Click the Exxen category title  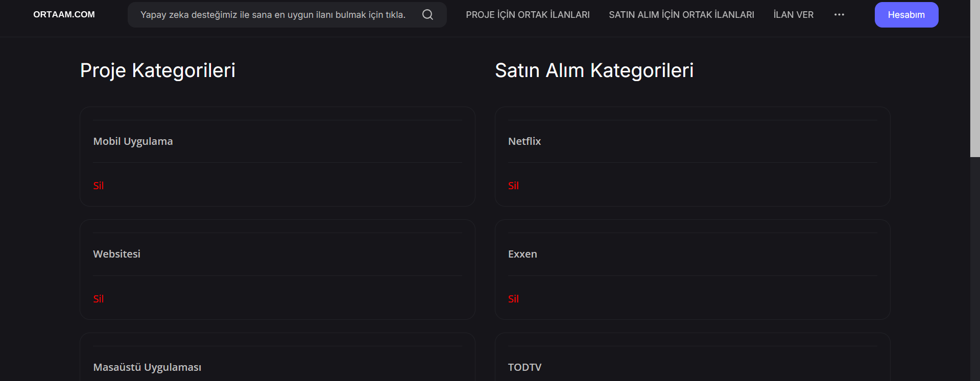pyautogui.click(x=522, y=254)
